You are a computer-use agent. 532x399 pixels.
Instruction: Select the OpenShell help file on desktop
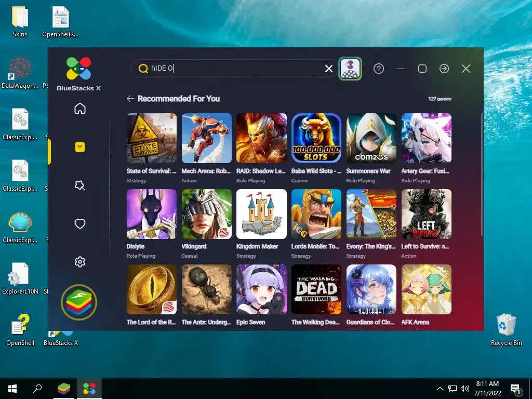click(x=20, y=330)
